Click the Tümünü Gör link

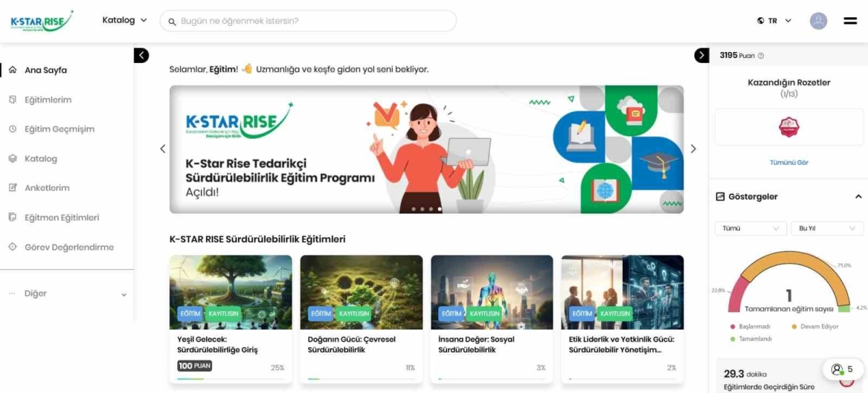[789, 163]
